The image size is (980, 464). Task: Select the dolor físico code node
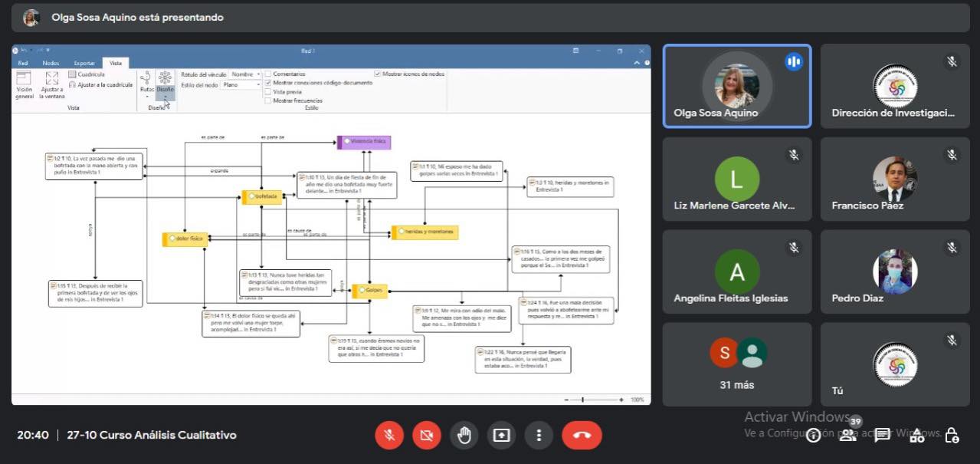(185, 239)
